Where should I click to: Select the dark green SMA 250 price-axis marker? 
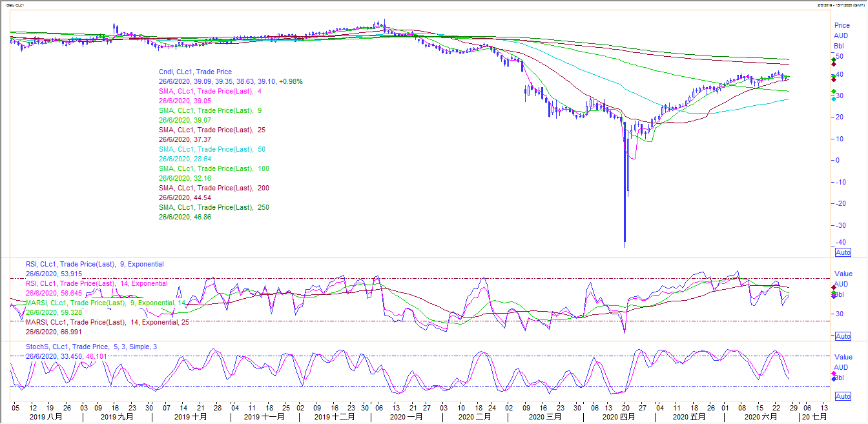(x=834, y=60)
